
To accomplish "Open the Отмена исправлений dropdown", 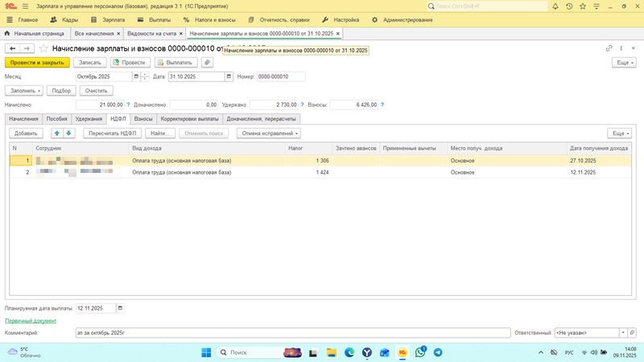I will (x=269, y=134).
